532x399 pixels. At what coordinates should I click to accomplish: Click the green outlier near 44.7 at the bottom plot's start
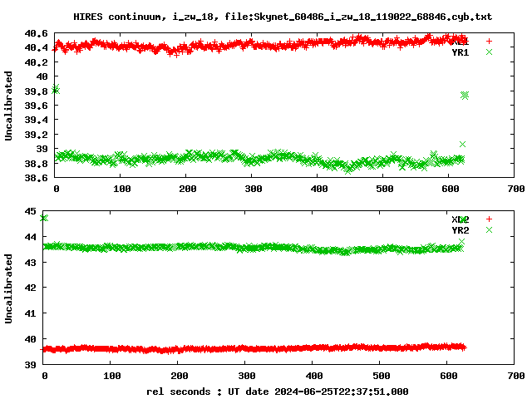(x=44, y=218)
